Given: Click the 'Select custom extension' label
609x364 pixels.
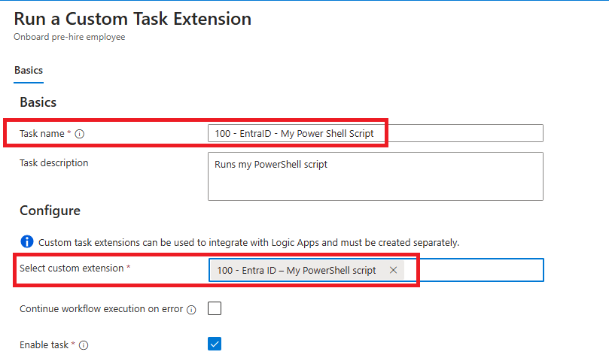Looking at the screenshot, I should pos(70,268).
